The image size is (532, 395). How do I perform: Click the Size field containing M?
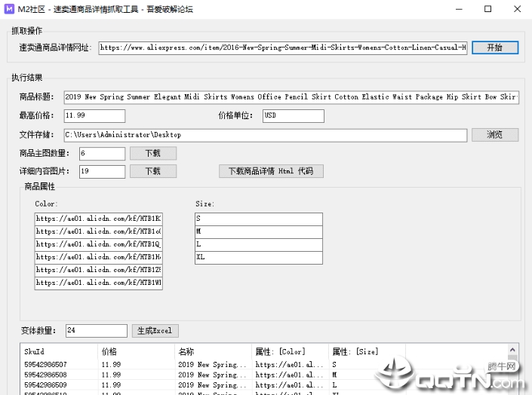pyautogui.click(x=259, y=232)
